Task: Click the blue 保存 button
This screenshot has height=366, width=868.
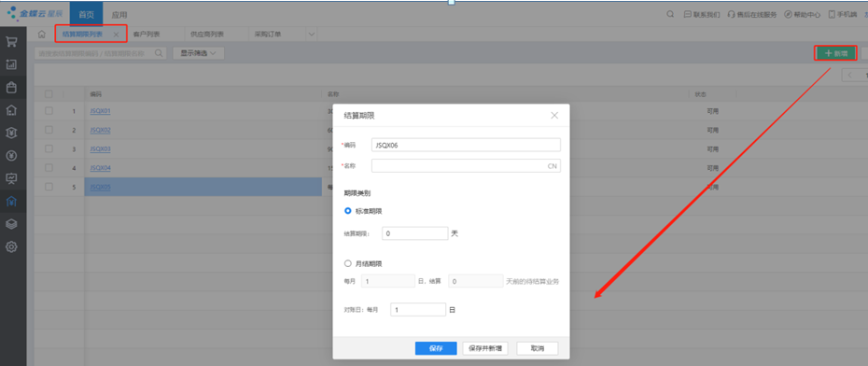Action: click(x=436, y=348)
